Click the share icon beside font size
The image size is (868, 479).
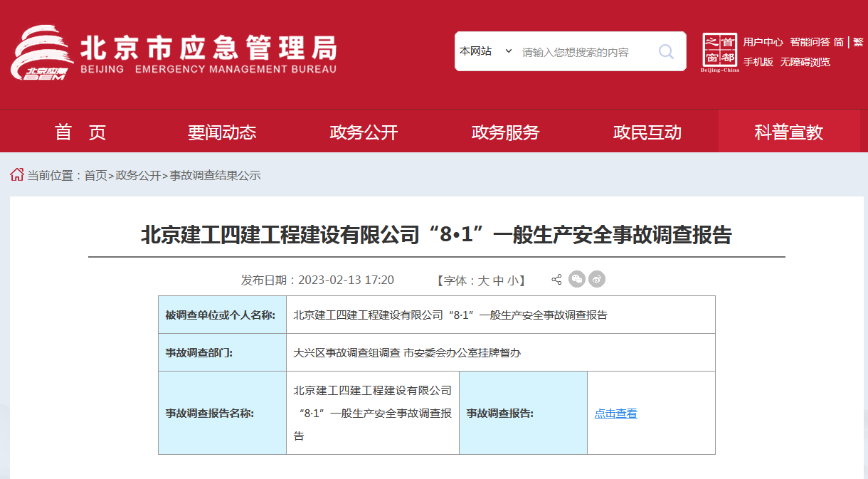[x=556, y=280]
